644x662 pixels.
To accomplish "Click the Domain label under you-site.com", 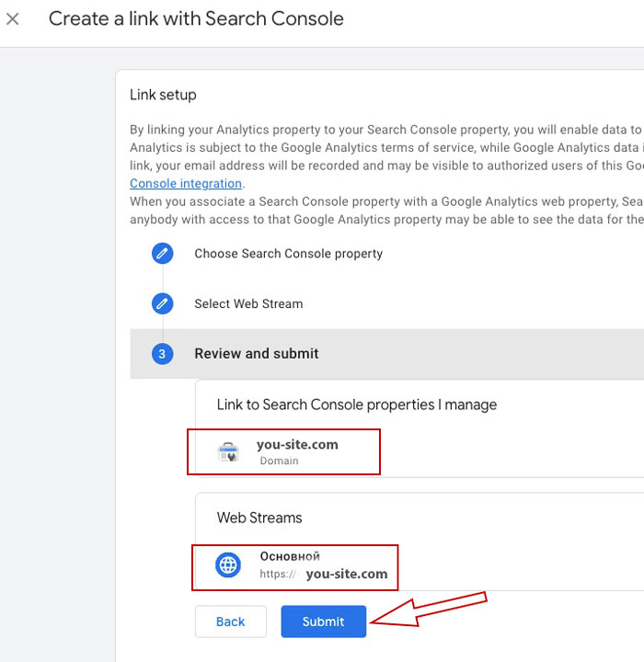I will 280,461.
